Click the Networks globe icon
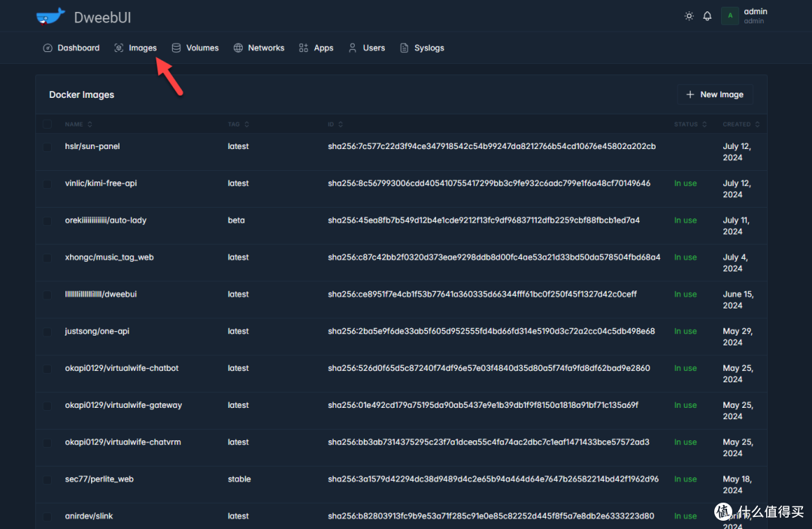The height and width of the screenshot is (529, 812). click(238, 48)
